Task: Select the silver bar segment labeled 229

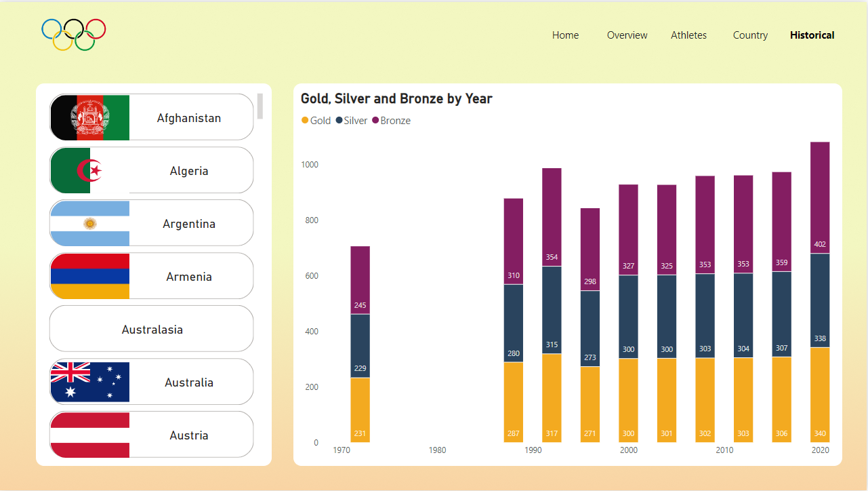Action: [360, 346]
